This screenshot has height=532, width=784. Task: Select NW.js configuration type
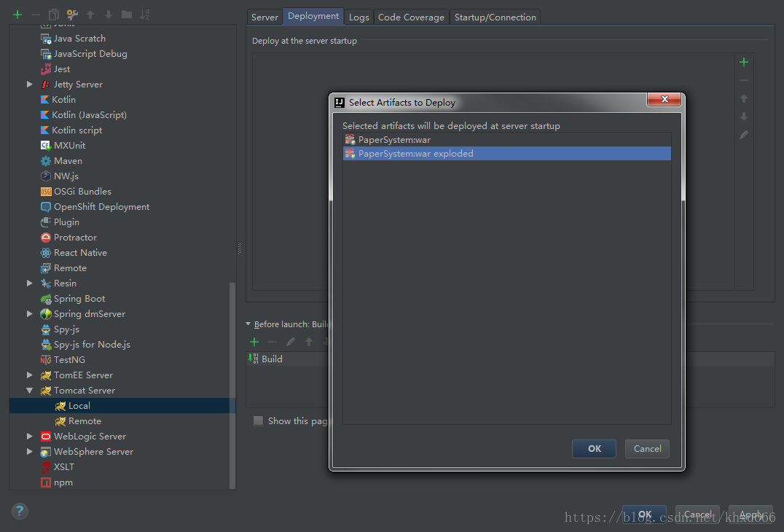coord(66,176)
